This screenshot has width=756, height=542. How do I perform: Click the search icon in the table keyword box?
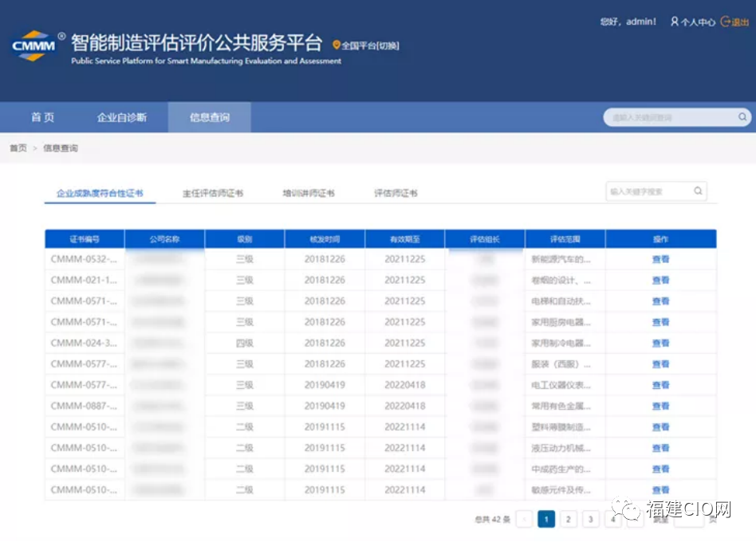(698, 191)
